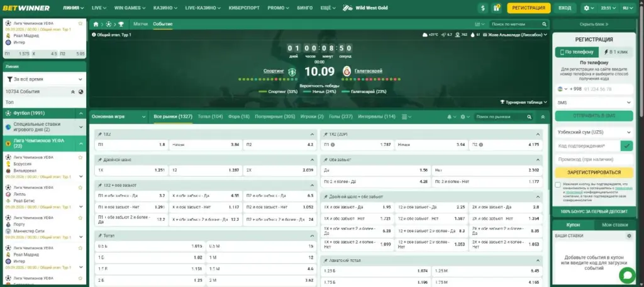This screenshot has width=644, height=287.
Task: Click the yellow РЕГИСТРАЦИЯ header button
Action: [x=528, y=8]
